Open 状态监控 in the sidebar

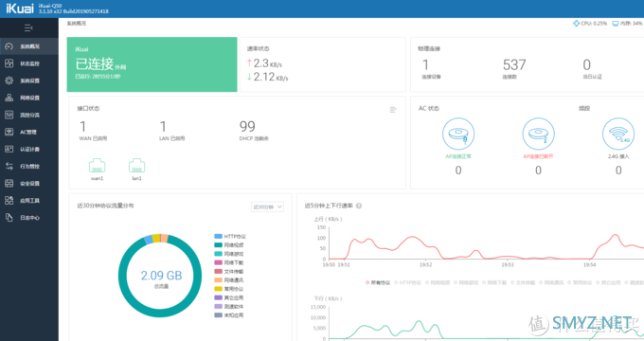pyautogui.click(x=29, y=63)
